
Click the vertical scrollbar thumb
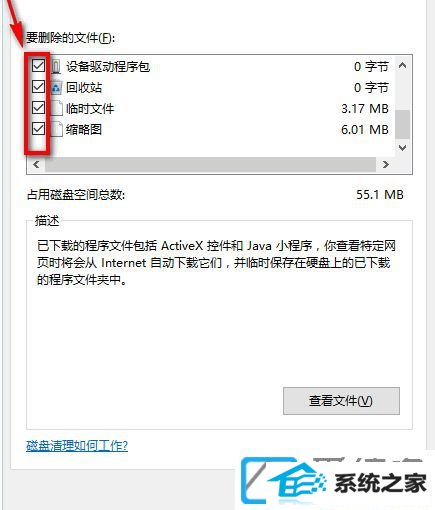point(402,124)
